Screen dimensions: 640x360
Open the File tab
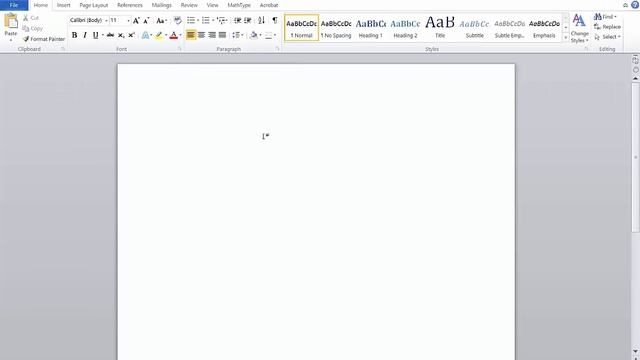[x=14, y=5]
